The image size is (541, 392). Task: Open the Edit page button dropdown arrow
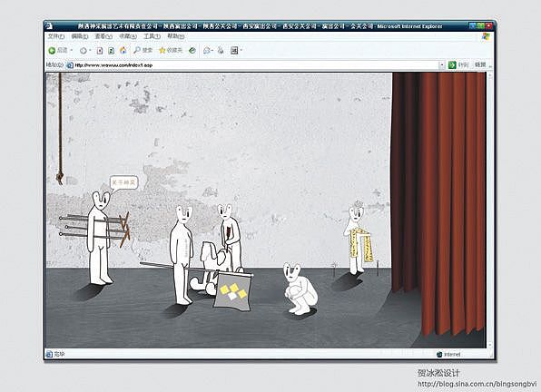coord(241,50)
